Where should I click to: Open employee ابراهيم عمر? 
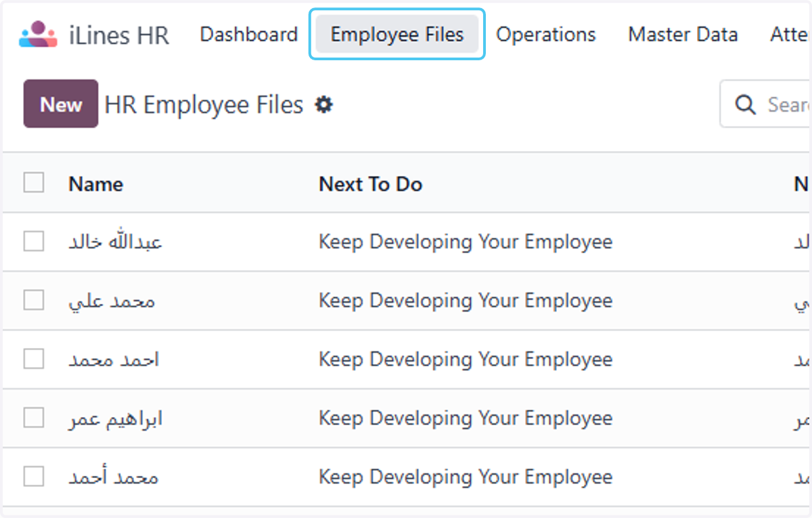[116, 418]
